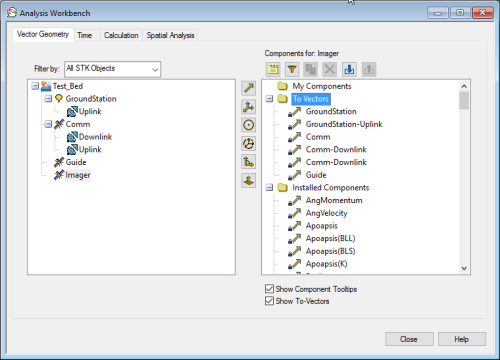
Task: Click the Test_Bed scenario name
Action: click(x=68, y=86)
